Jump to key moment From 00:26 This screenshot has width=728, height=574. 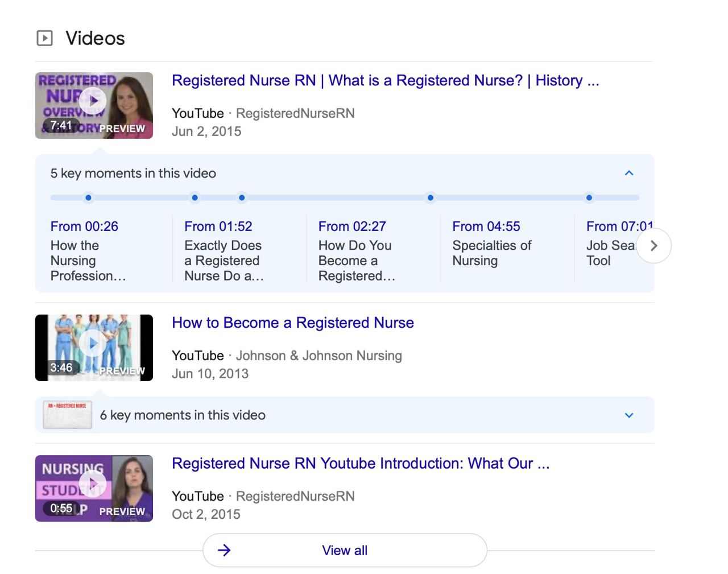[x=84, y=226]
